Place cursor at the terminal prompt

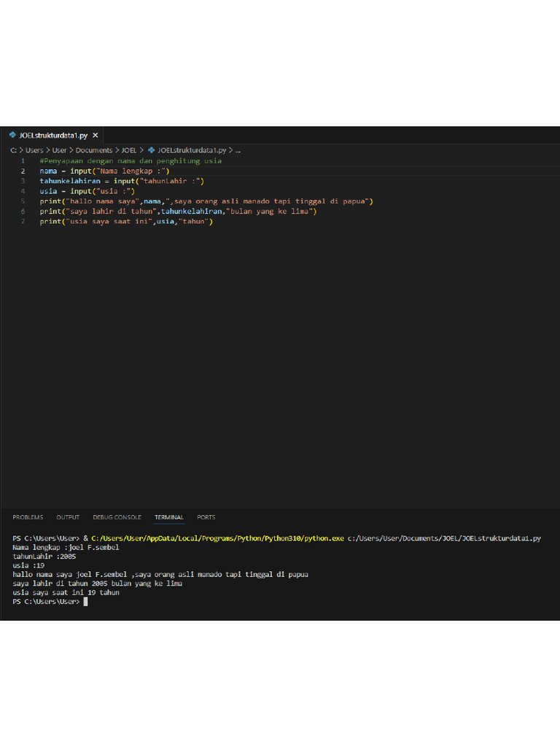pos(85,602)
